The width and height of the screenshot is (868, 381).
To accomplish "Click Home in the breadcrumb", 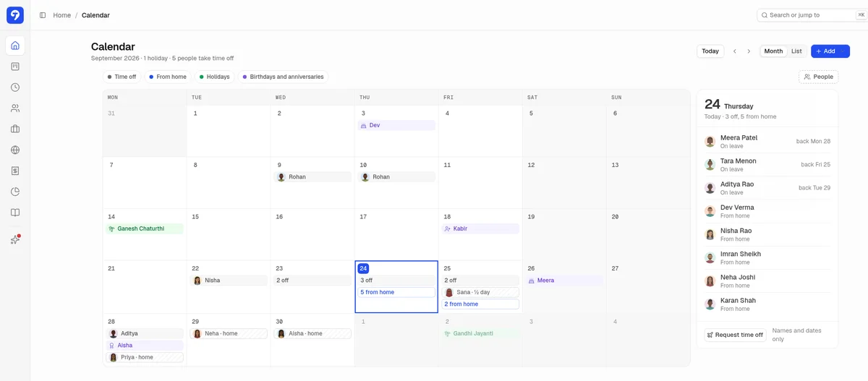I will (x=62, y=15).
